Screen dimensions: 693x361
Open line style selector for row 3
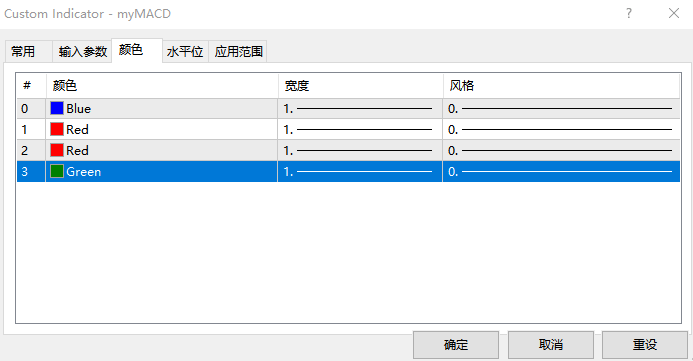click(x=561, y=171)
